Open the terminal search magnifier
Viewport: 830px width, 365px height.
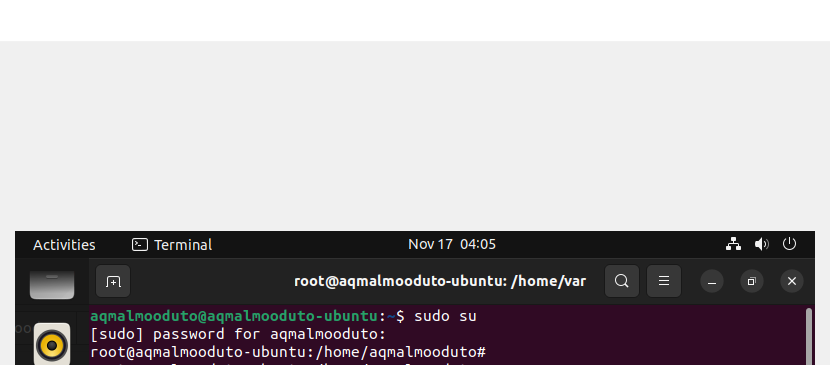622,281
